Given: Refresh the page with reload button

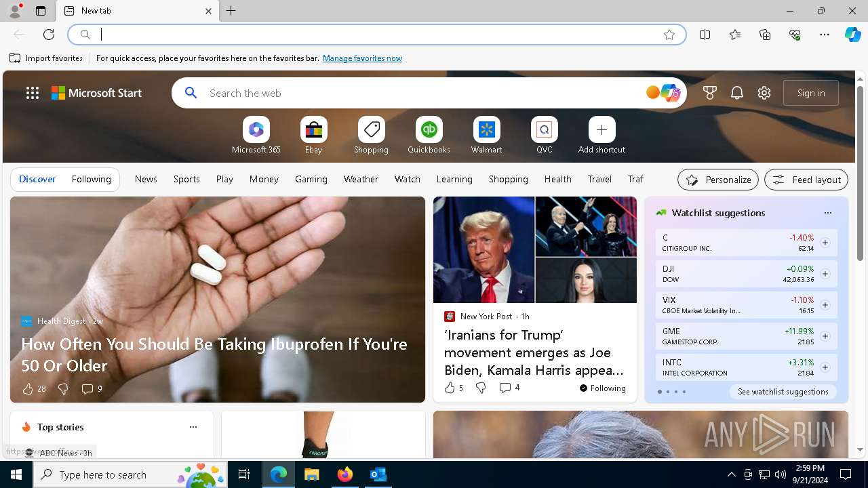Looking at the screenshot, I should point(49,35).
